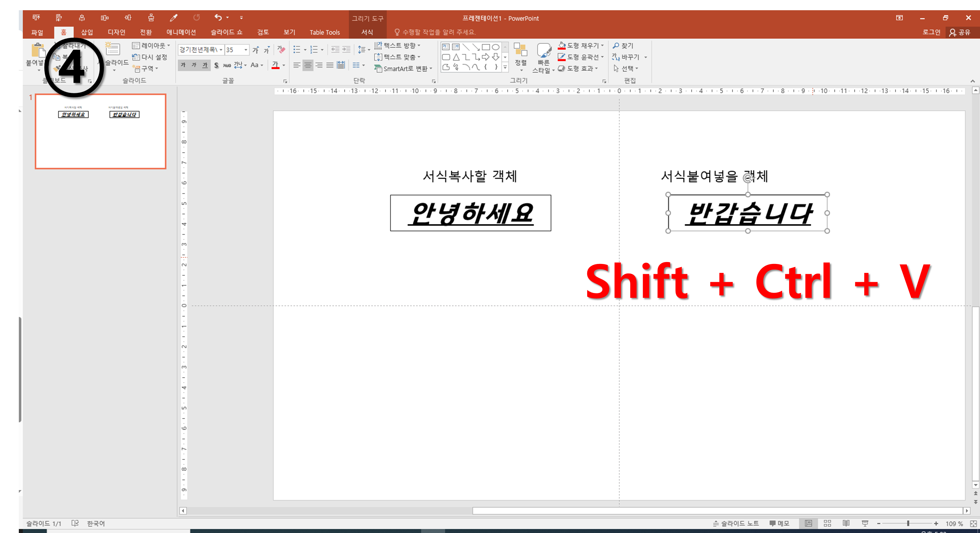The width and height of the screenshot is (980, 533).
Task: Switch to the 애니메이션 tab
Action: (181, 32)
